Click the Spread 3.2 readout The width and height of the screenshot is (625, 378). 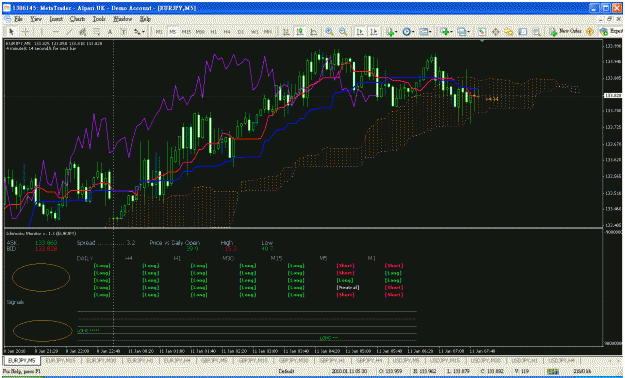(x=106, y=242)
